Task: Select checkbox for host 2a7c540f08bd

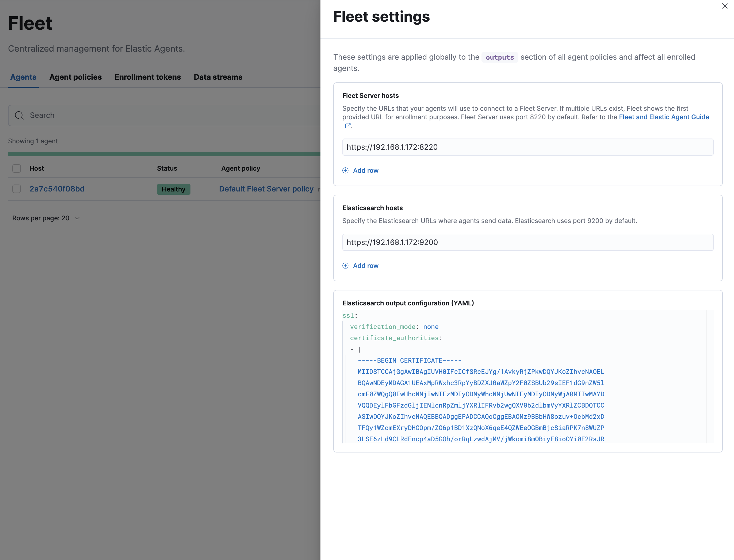Action: tap(17, 189)
